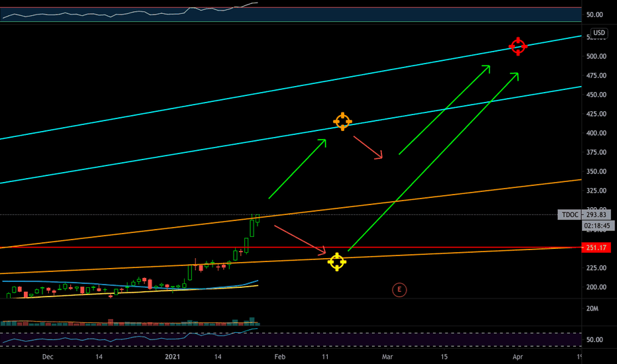
Task: Click the 2021 label on time axis
Action: pos(172,357)
